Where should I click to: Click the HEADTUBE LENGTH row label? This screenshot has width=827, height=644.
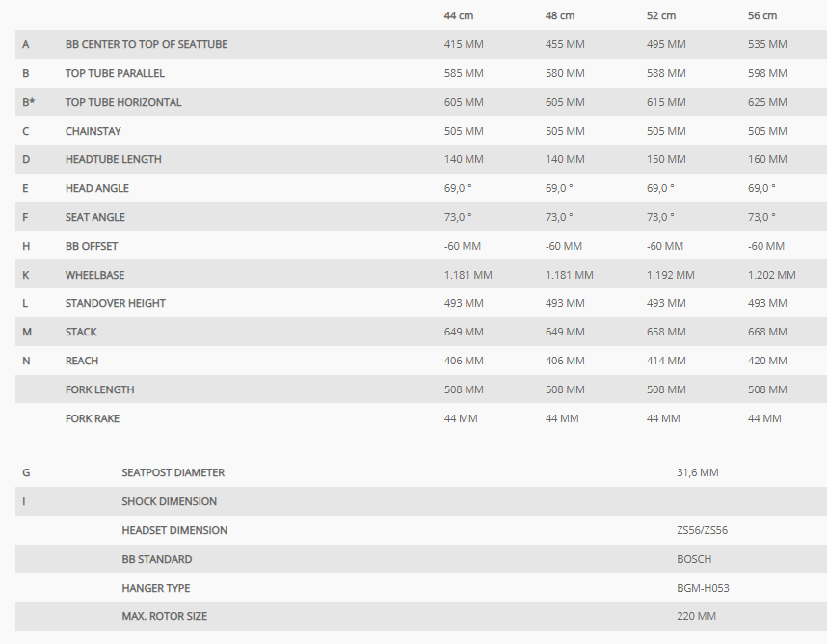114,159
